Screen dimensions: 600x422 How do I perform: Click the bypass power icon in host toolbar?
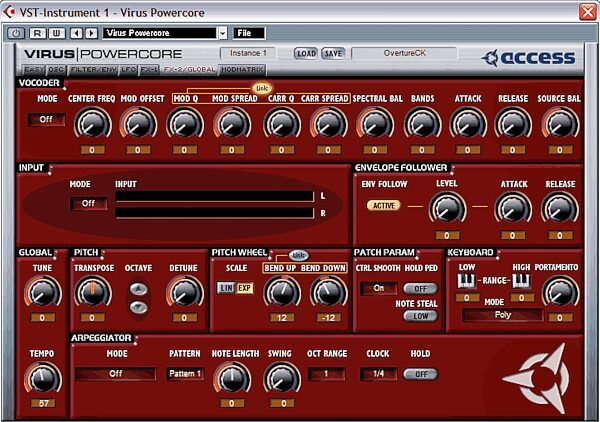(16, 33)
